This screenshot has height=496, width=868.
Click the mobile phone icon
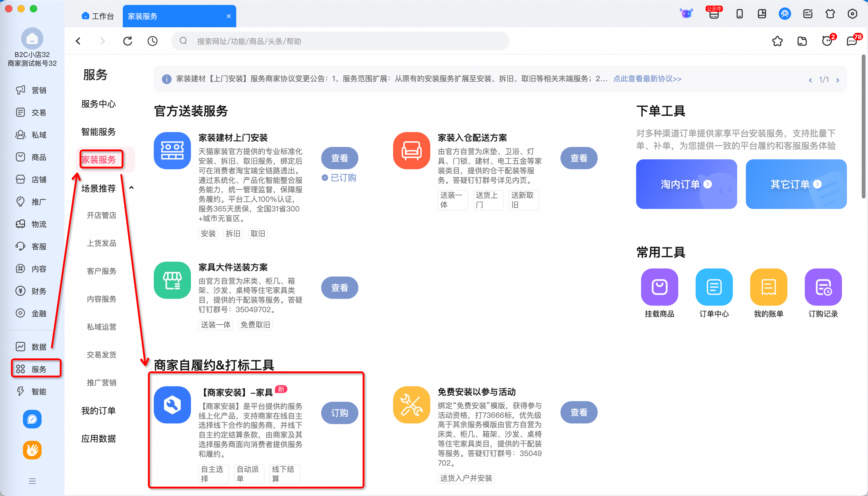(x=740, y=14)
